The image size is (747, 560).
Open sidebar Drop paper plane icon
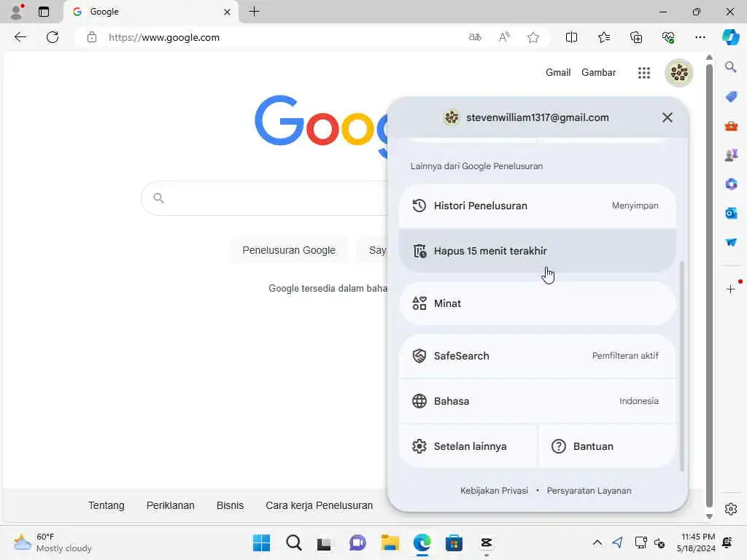pyautogui.click(x=731, y=242)
